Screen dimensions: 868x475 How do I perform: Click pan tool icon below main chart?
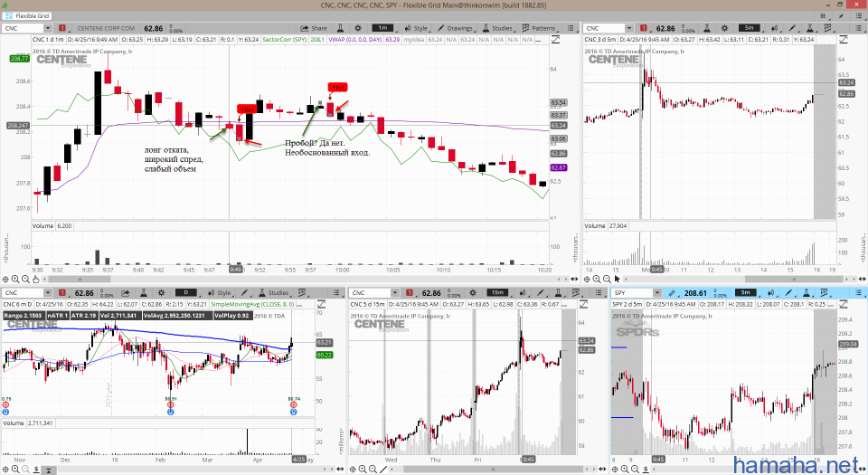click(x=5, y=280)
